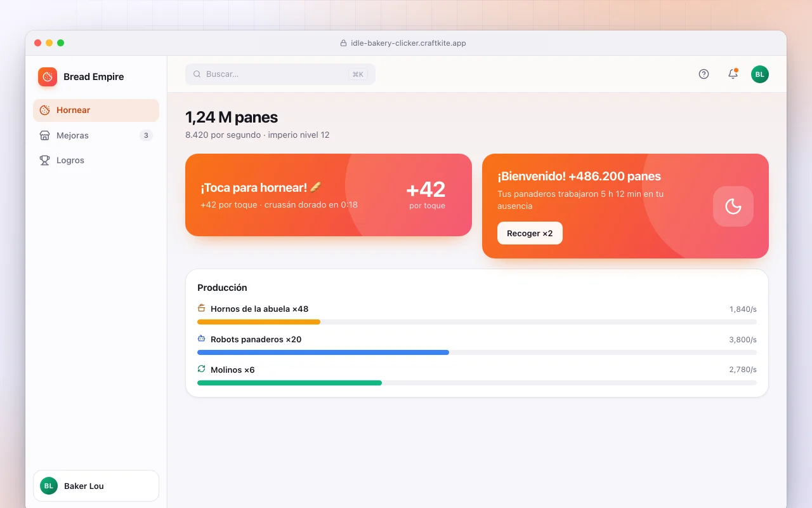Click the Robots panaderos blue progress bar

point(323,352)
